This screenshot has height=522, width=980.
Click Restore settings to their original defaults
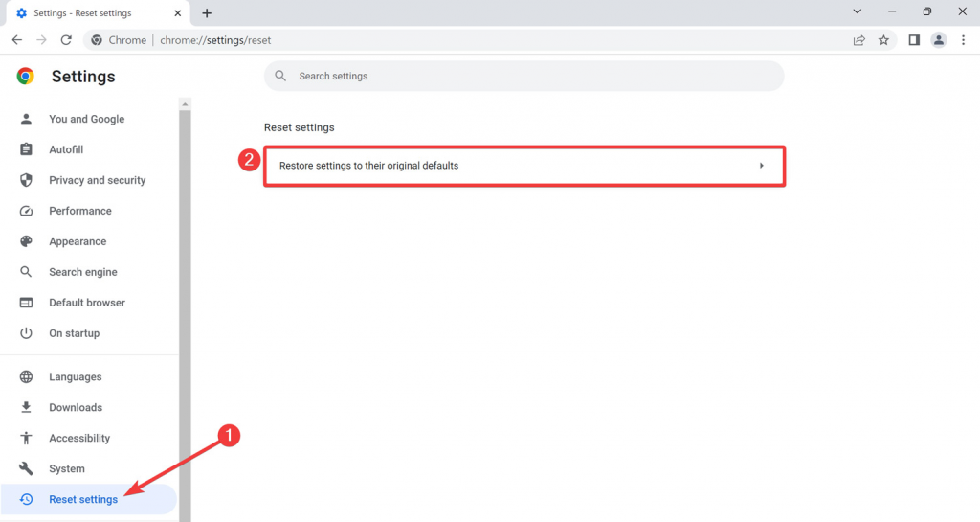click(523, 166)
